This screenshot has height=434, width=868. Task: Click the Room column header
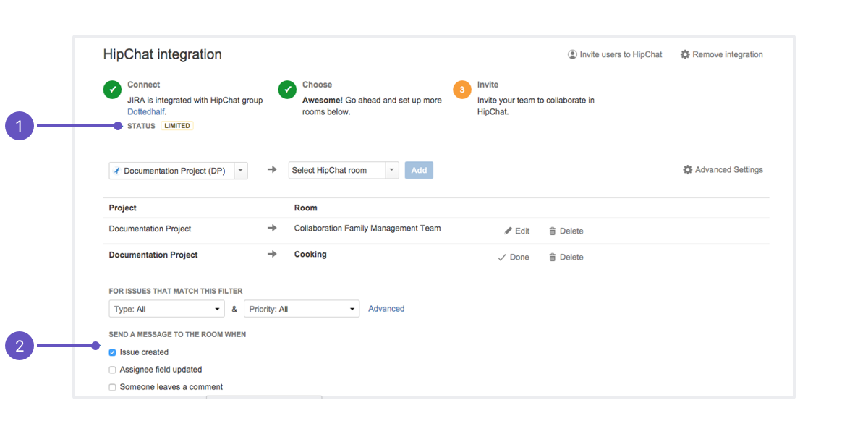pos(306,208)
